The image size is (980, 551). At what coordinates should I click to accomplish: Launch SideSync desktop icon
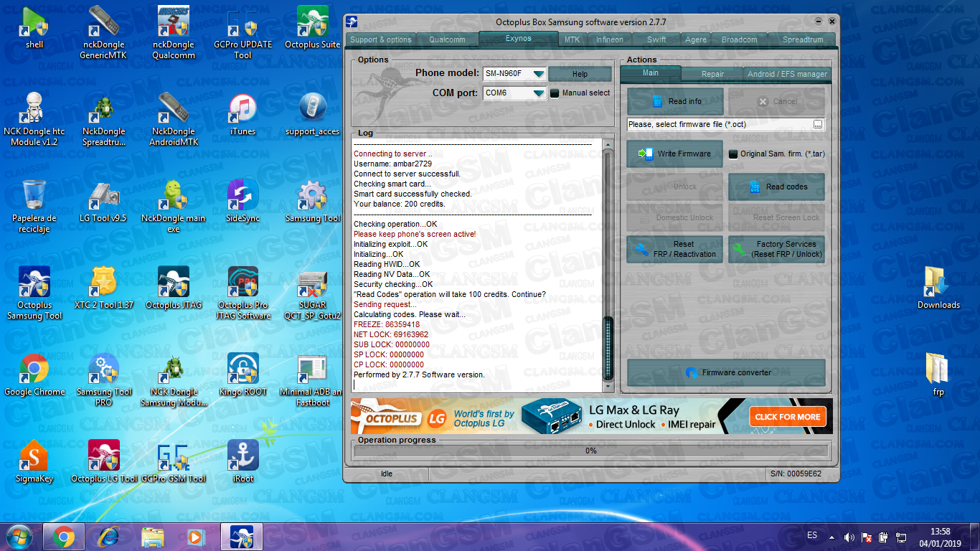(242, 202)
